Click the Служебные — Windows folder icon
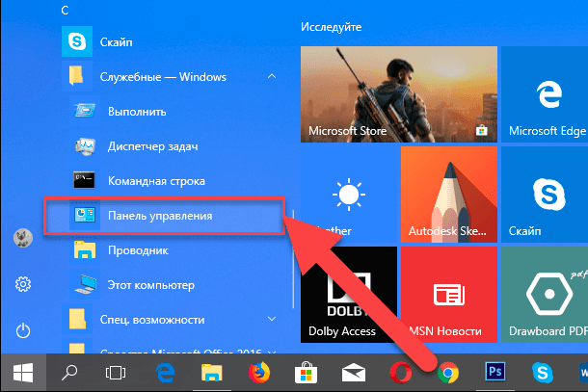 (x=76, y=76)
